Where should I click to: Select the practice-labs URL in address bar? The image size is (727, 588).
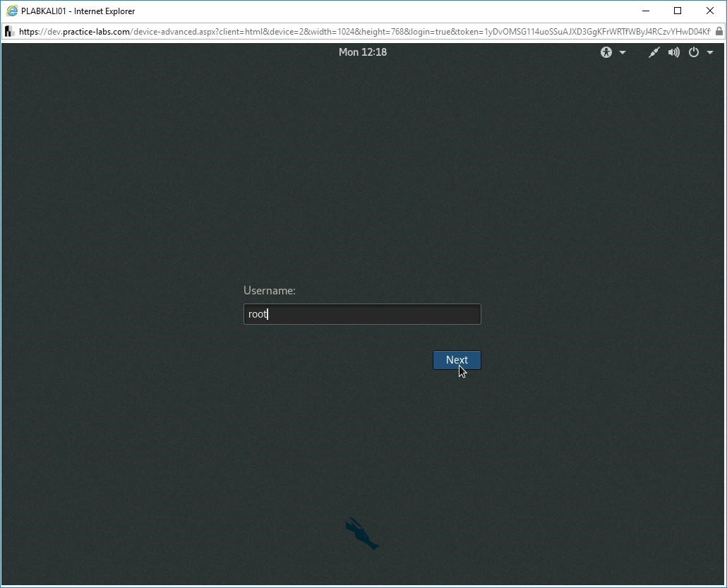[353, 32]
